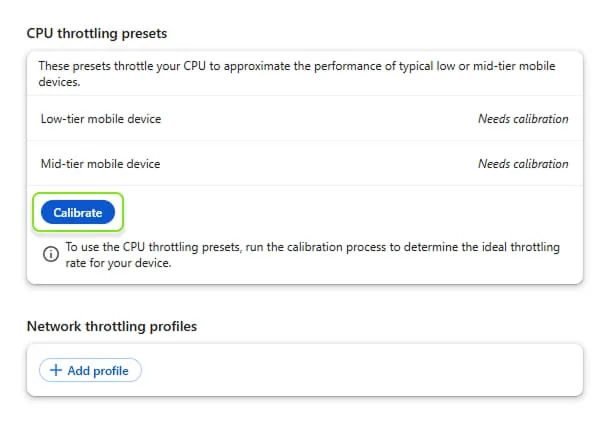
Task: Click Needs calibration status for Low-tier device
Action: click(x=522, y=119)
